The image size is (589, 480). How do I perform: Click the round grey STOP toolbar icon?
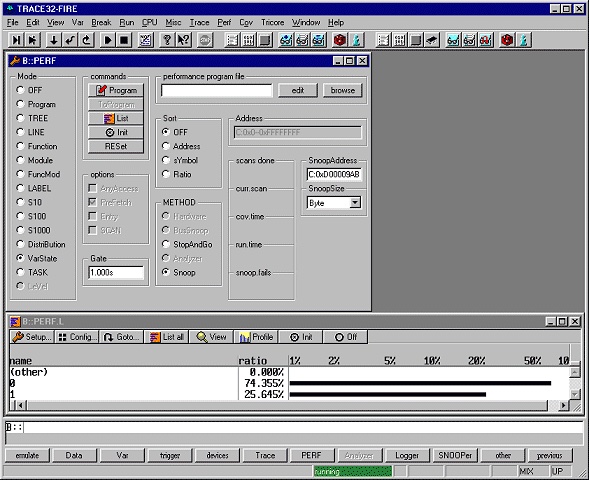pos(205,40)
